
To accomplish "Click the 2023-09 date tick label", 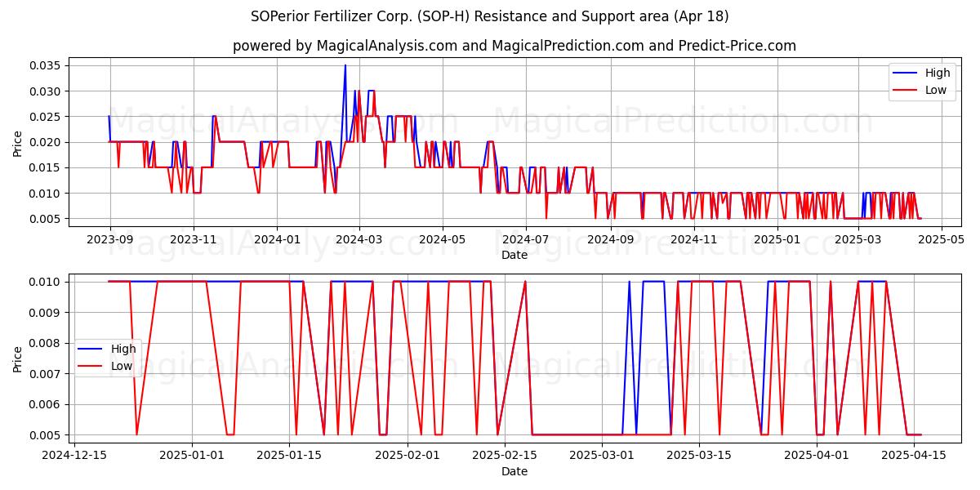I will [x=110, y=239].
